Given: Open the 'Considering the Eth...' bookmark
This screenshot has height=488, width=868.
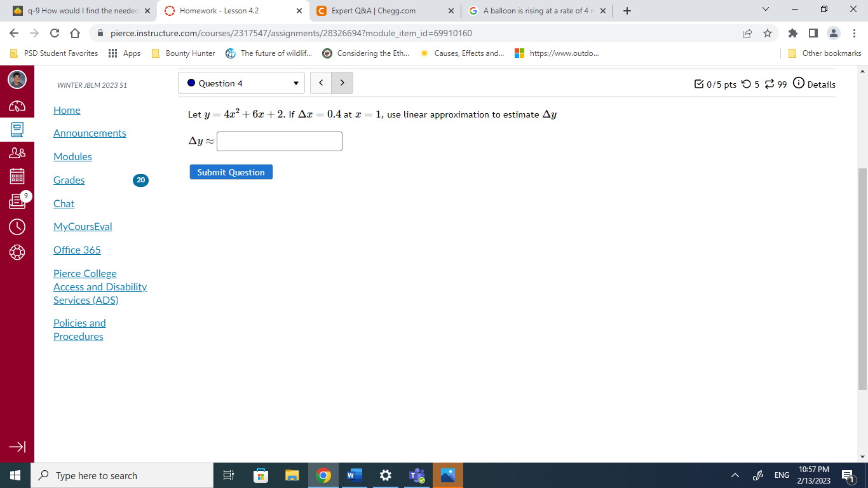Looking at the screenshot, I should [x=366, y=53].
